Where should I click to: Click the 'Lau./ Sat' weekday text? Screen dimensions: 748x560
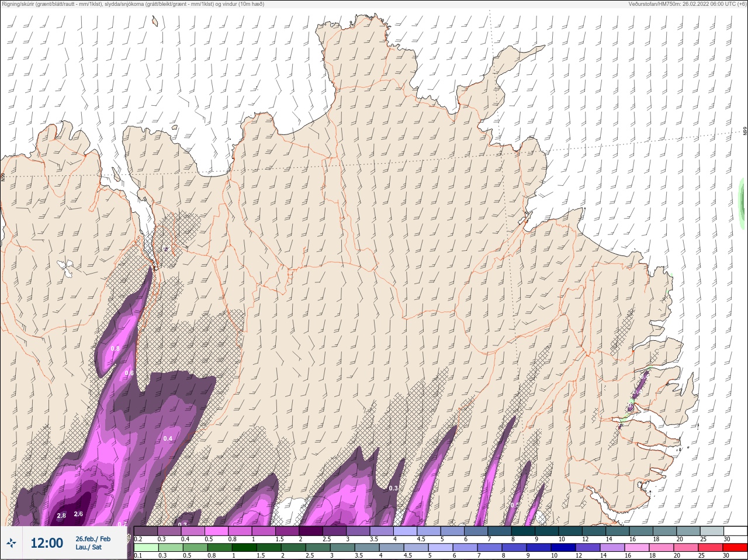click(x=88, y=548)
